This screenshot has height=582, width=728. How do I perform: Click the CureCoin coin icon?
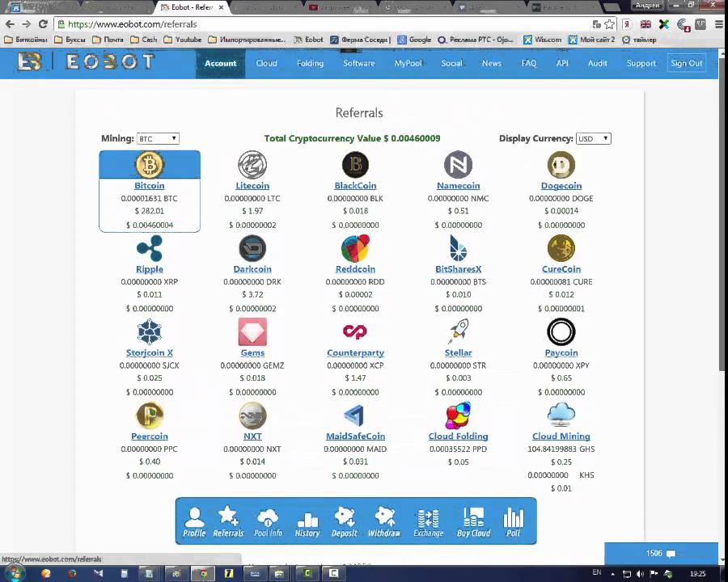coord(561,248)
